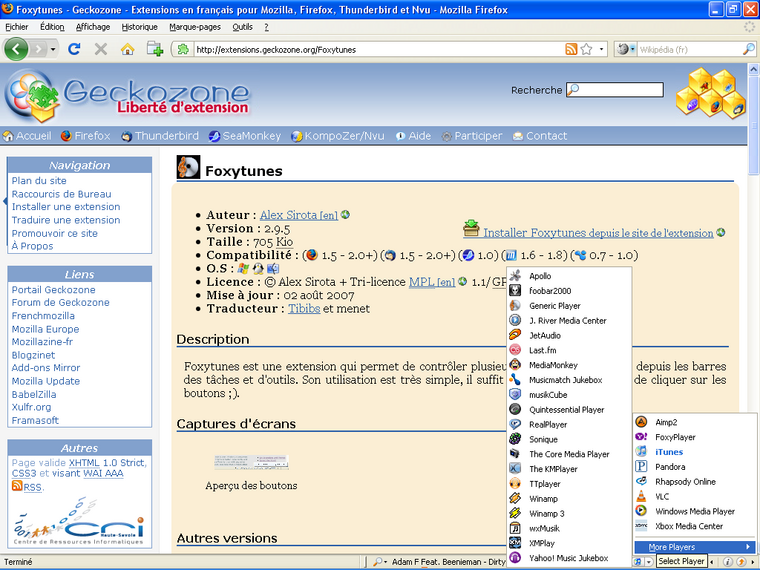This screenshot has height=570, width=760.
Task: Select Pandora in the player menu
Action: (x=695, y=467)
